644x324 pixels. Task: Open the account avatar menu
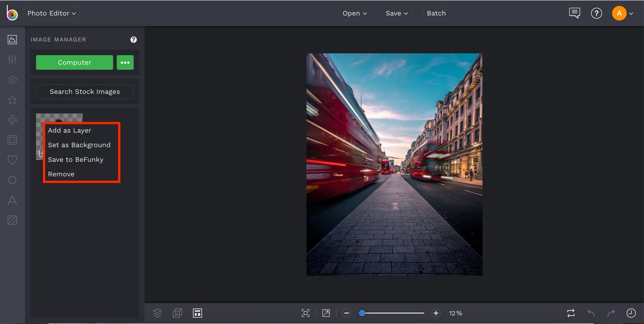click(623, 13)
